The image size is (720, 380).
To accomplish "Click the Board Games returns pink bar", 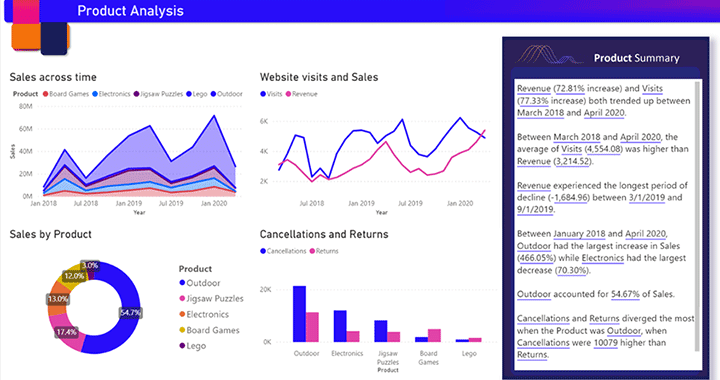I will [434, 335].
